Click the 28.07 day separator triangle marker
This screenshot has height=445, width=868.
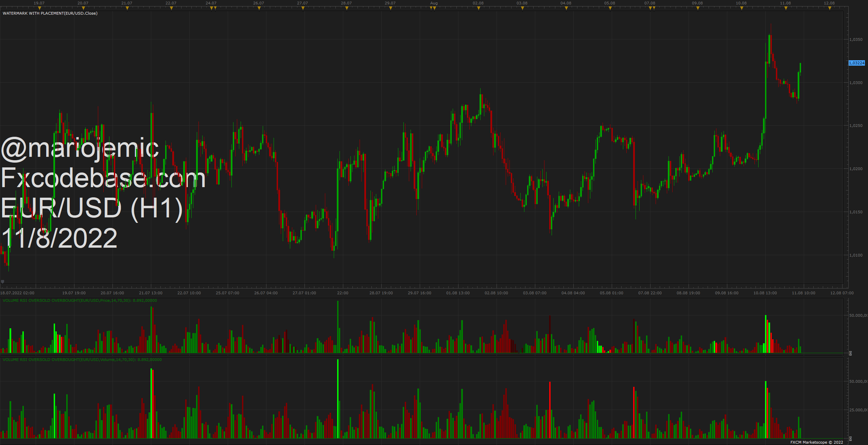click(347, 8)
